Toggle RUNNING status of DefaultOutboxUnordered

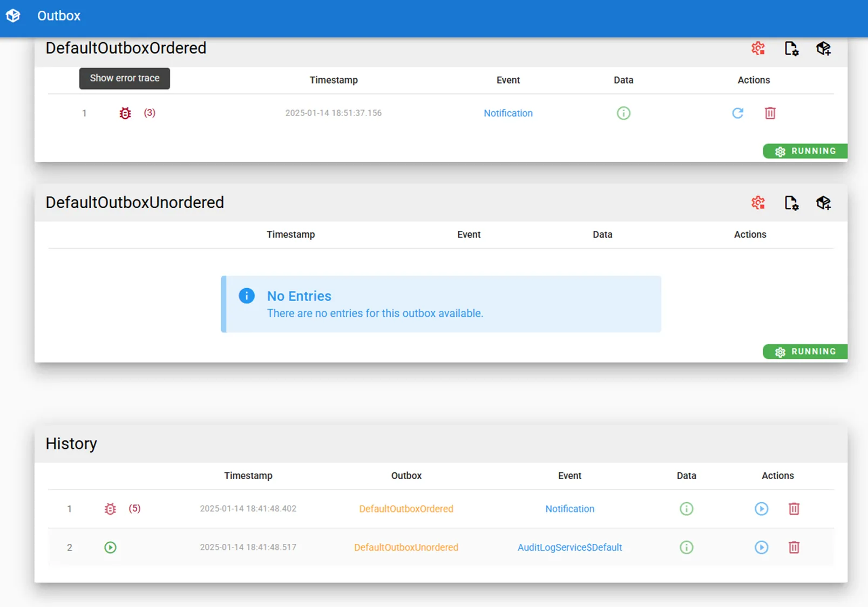(805, 352)
